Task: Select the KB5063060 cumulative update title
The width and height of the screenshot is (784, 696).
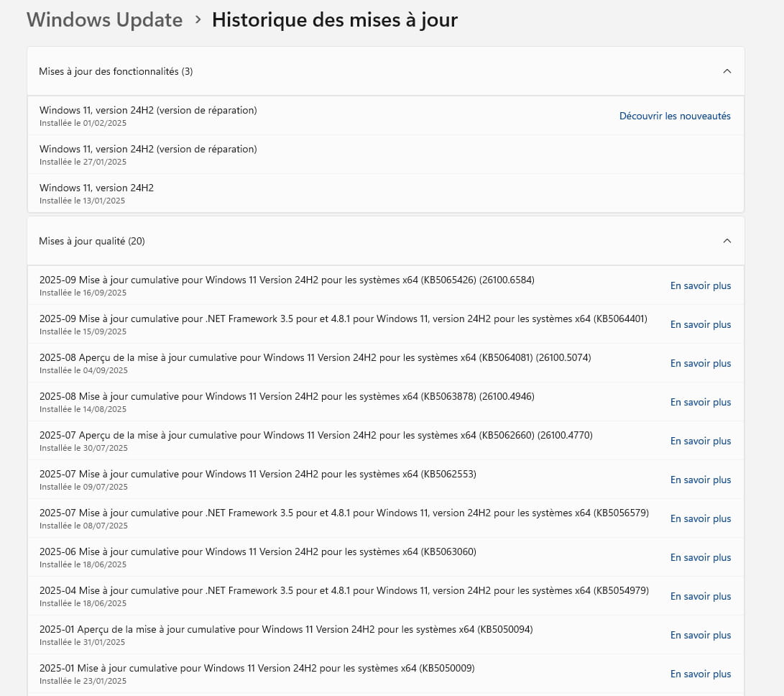Action: (258, 551)
